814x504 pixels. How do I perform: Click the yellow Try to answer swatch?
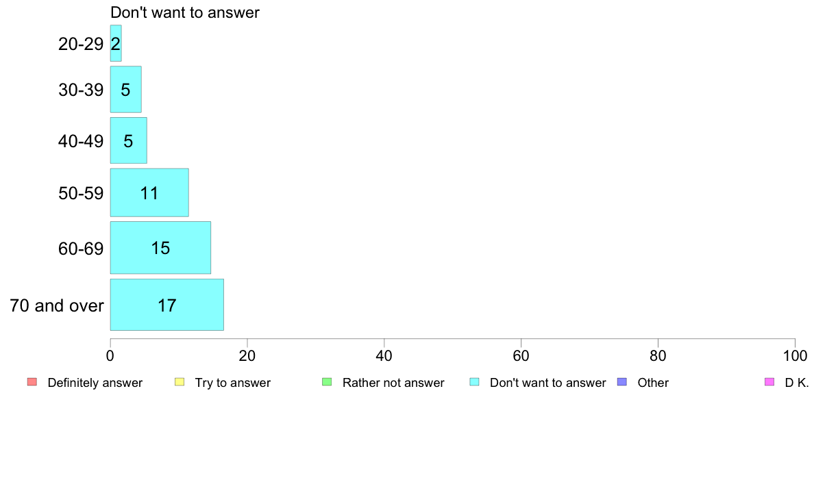point(180,382)
